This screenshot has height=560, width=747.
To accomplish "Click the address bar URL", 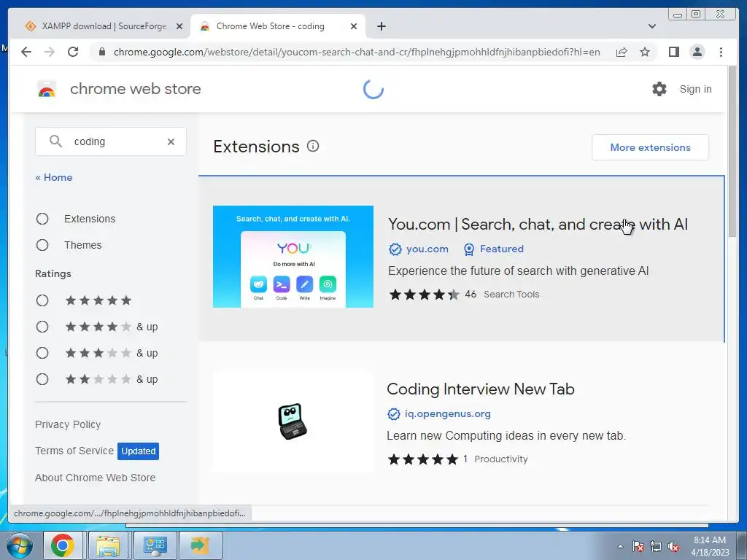I will coord(357,52).
